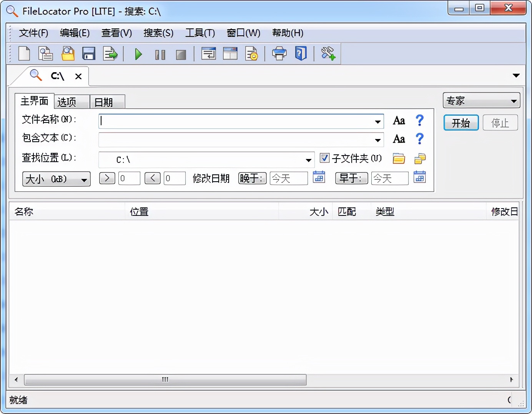This screenshot has width=532, height=414.
Task: Click the Stop search square icon
Action: 181,55
